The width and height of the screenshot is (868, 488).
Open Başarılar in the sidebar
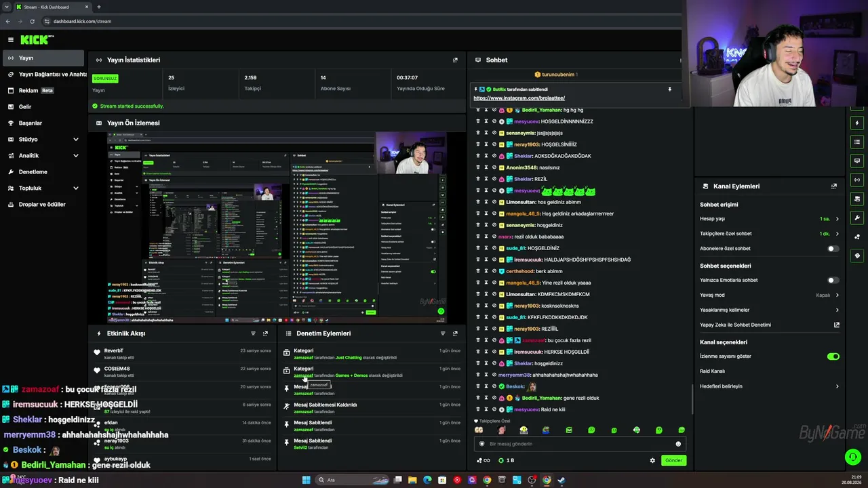coord(44,123)
